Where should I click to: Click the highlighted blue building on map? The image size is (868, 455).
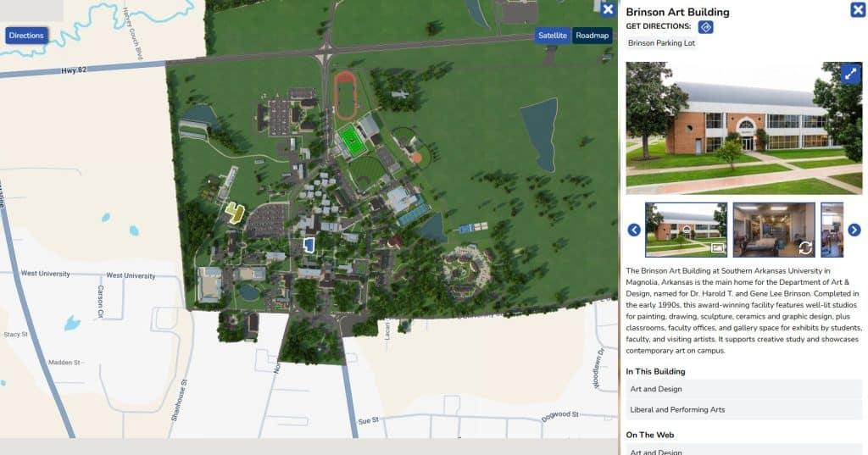[309, 245]
